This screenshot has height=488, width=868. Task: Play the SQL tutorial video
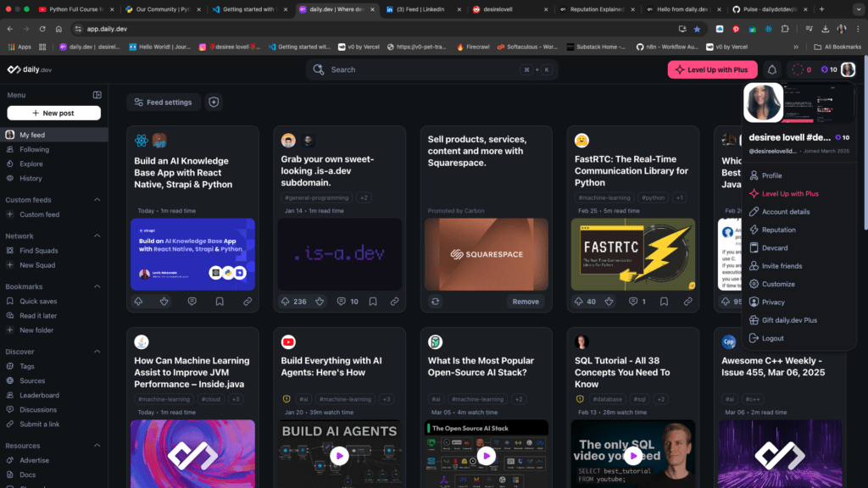(x=633, y=456)
